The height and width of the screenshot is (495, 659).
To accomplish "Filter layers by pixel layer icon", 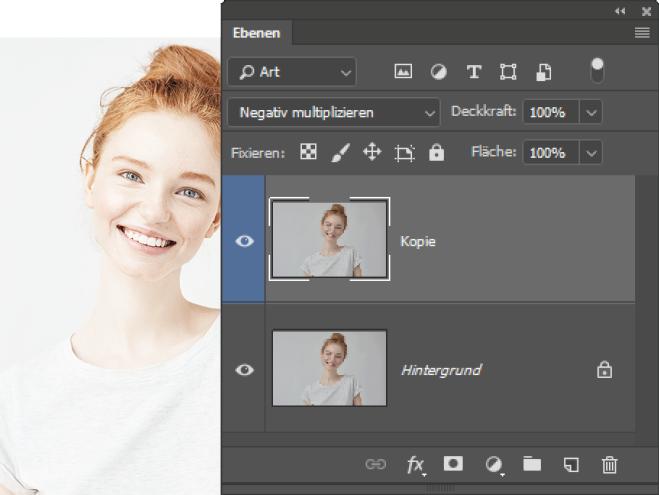I will pos(403,71).
